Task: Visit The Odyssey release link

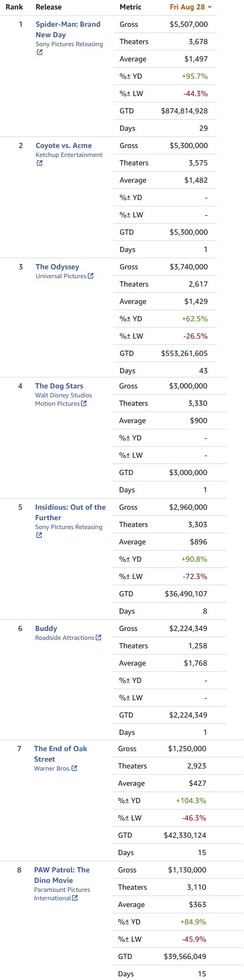Action: tap(58, 267)
